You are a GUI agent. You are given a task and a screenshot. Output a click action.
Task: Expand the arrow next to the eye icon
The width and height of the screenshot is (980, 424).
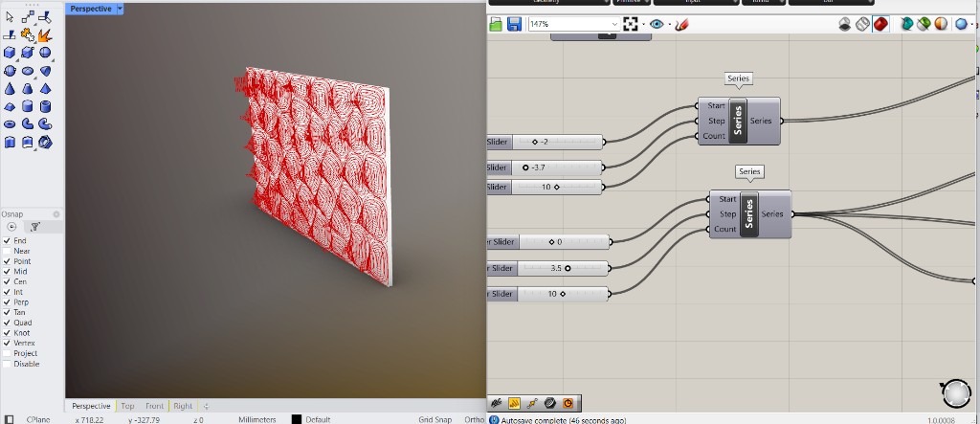pyautogui.click(x=669, y=25)
